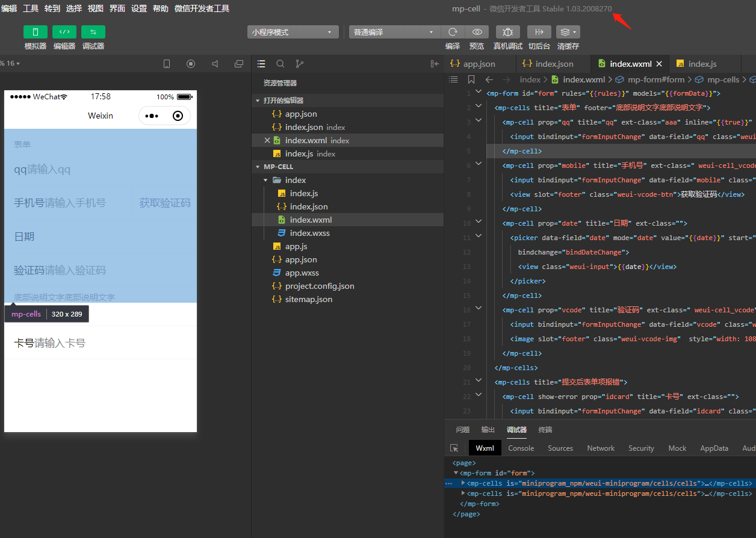Click the 请输入qq input field
The image size is (756, 538).
pos(49,170)
